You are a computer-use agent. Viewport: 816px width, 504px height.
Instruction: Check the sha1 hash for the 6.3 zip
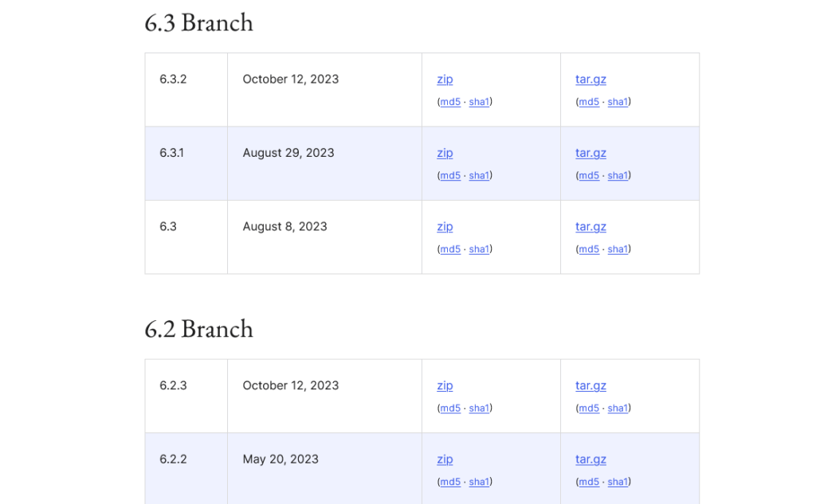pos(478,248)
